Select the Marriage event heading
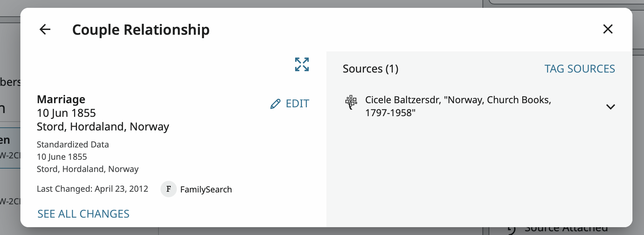 tap(61, 99)
